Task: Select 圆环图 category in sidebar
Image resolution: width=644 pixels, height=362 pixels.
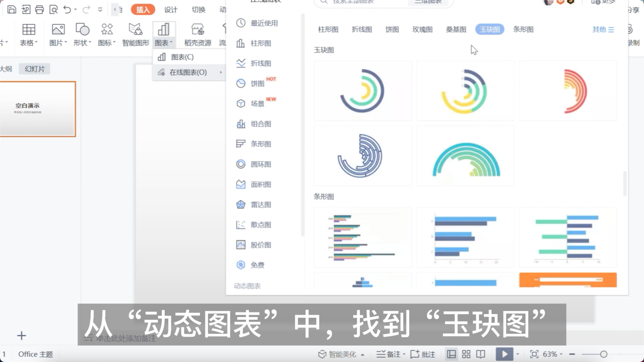Action: click(254, 164)
